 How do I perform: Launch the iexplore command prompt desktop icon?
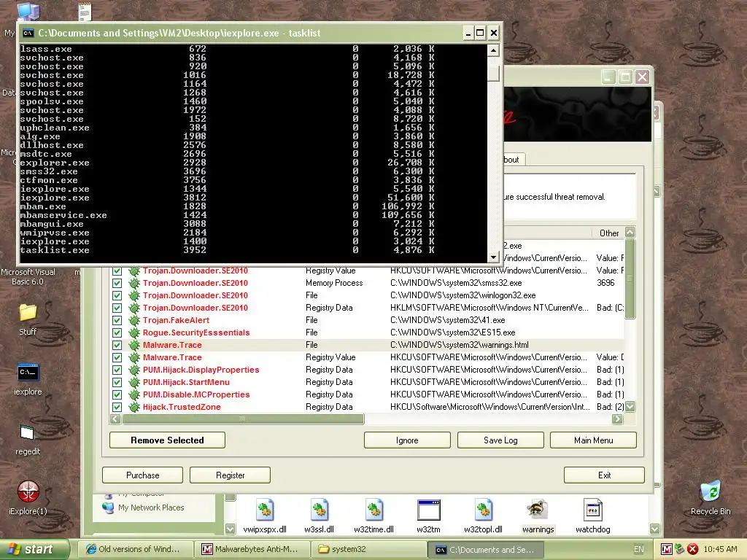28,379
